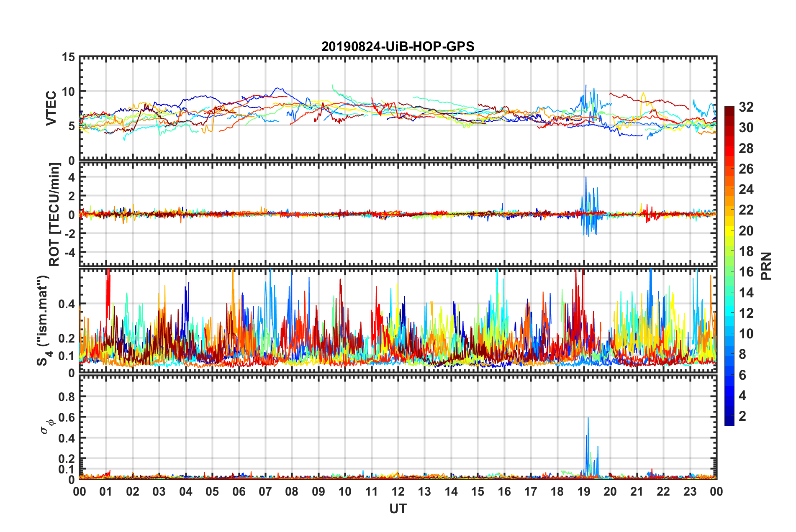Select the dark red top of PRN colorbar

pyautogui.click(x=729, y=110)
